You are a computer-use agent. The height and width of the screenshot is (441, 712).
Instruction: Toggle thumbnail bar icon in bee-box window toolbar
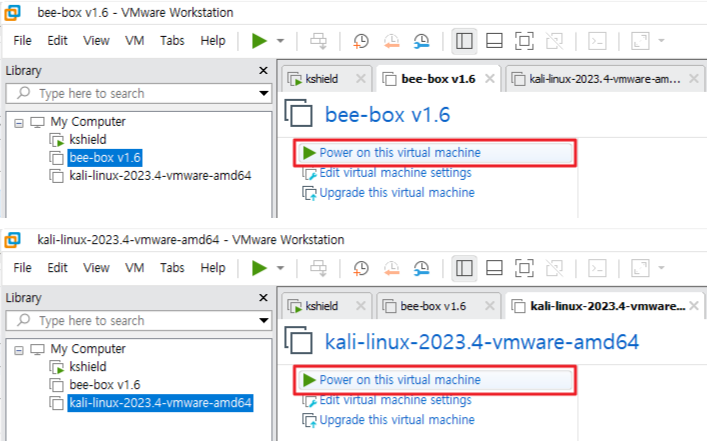click(494, 41)
